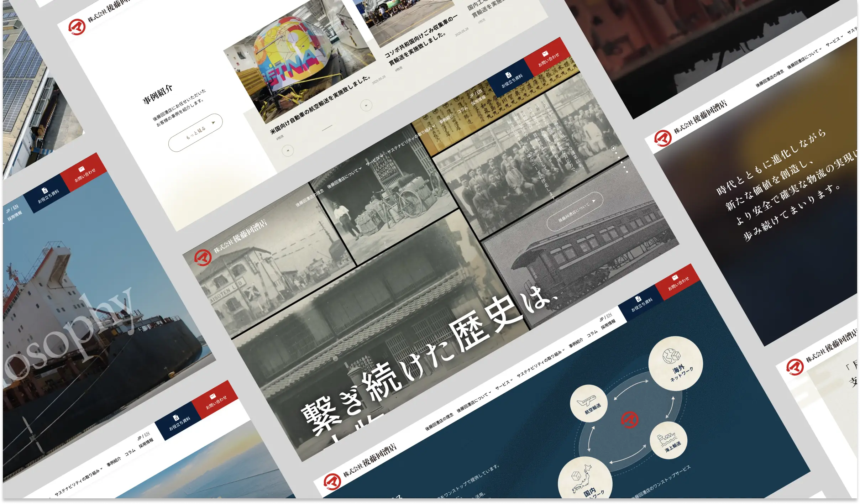Switch to EN on the navy service page
Image resolution: width=860 pixels, height=504 pixels.
(609, 315)
